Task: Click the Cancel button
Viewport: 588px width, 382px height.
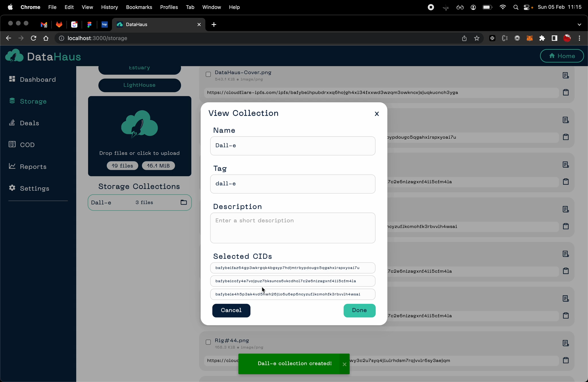Action: click(x=231, y=310)
